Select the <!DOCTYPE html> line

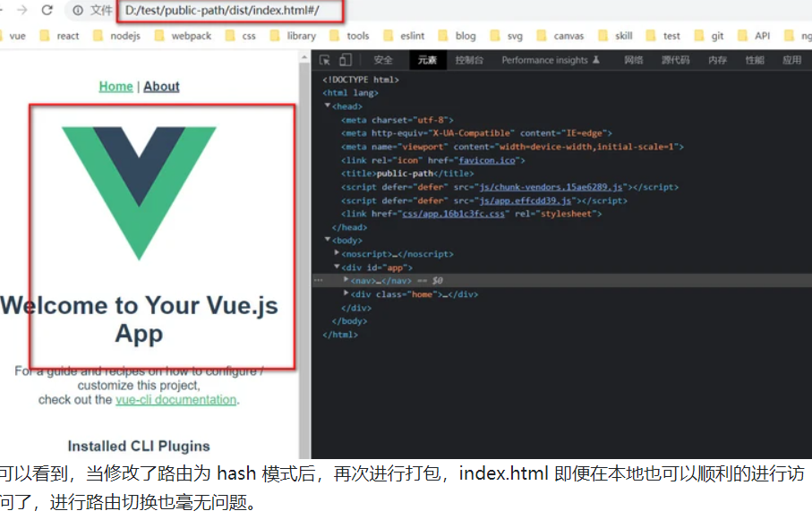coord(361,80)
